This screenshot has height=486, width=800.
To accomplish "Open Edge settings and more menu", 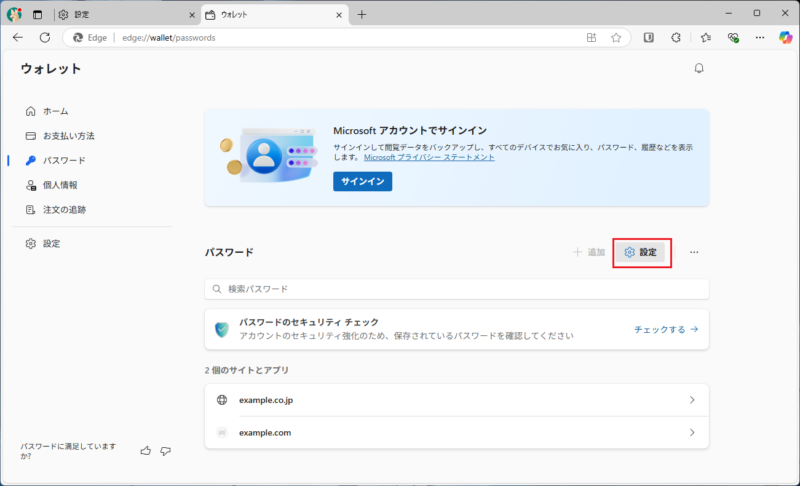I will (x=760, y=37).
